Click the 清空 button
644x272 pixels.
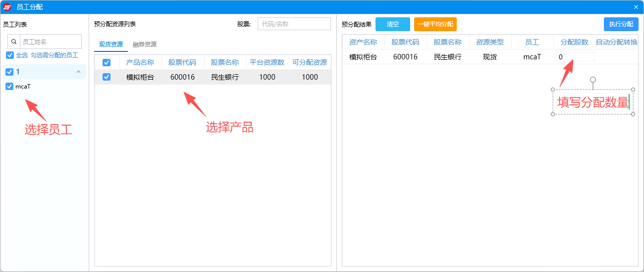393,24
